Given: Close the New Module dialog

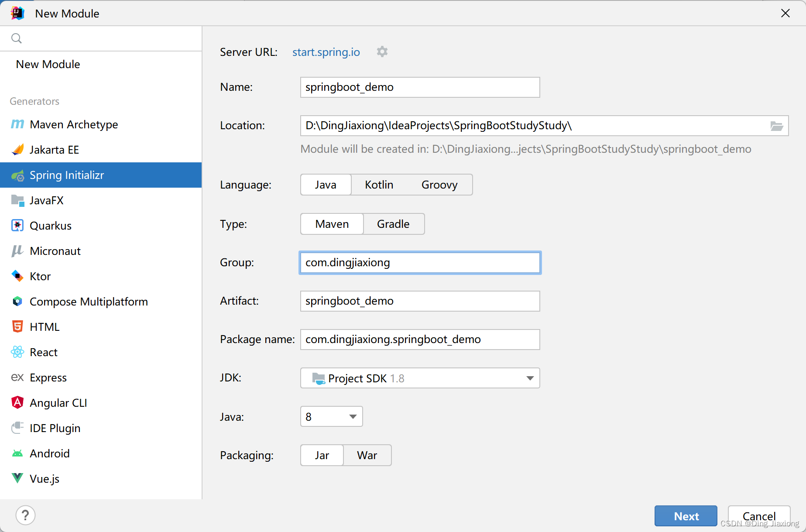Looking at the screenshot, I should click(x=785, y=13).
